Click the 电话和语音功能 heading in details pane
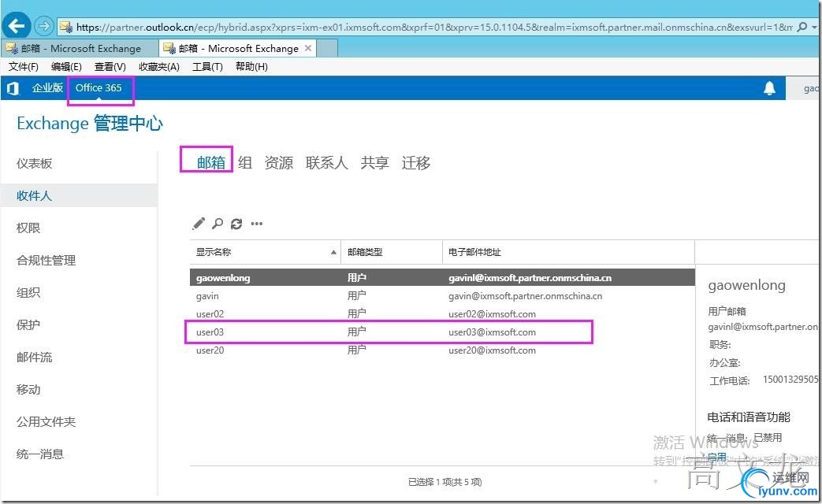 click(749, 417)
